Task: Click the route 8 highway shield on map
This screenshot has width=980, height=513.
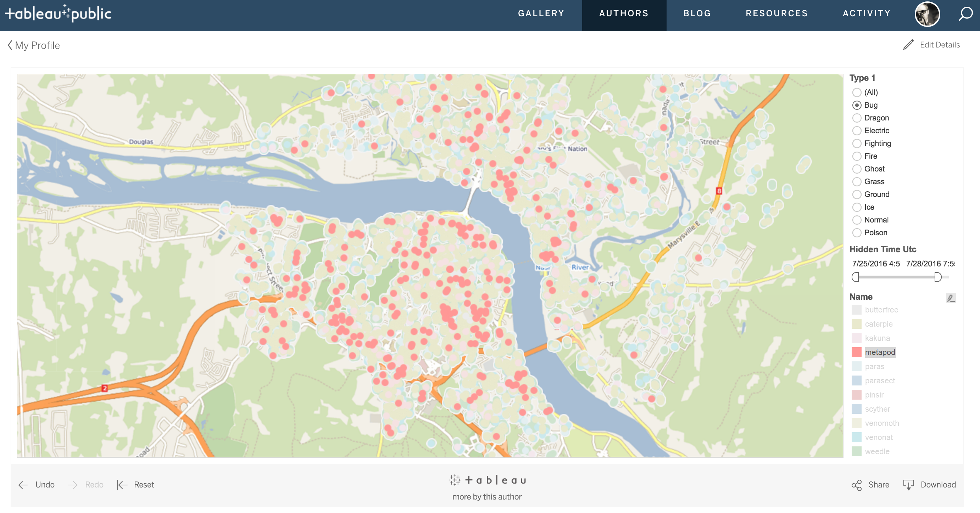Action: coord(719,191)
